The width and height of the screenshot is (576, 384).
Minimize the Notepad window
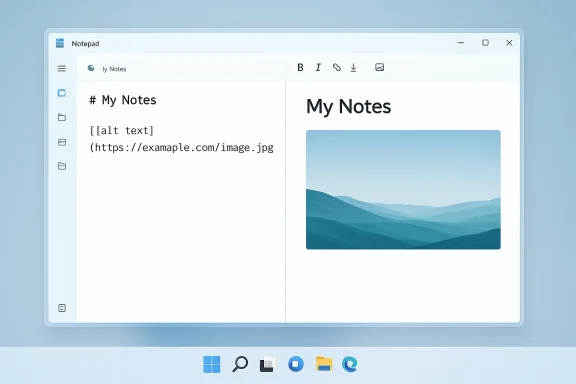coord(461,43)
